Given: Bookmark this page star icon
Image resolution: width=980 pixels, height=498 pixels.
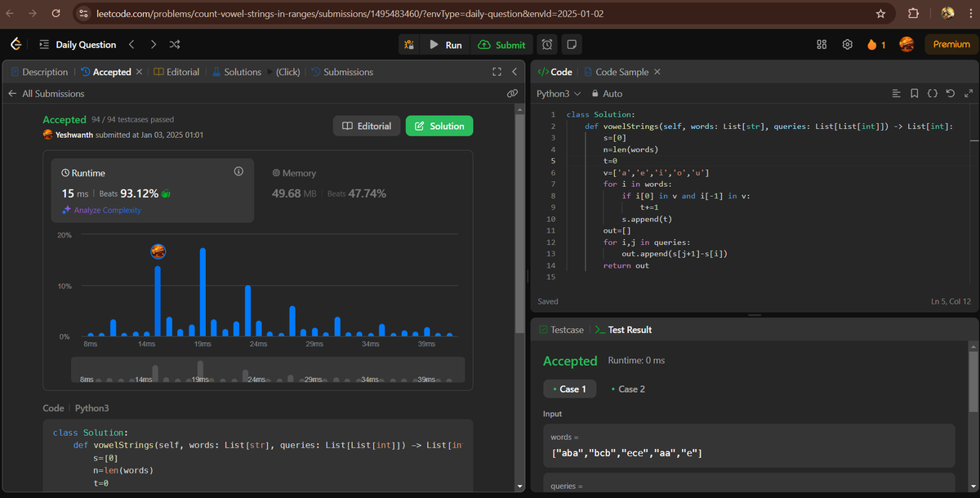Looking at the screenshot, I should tap(880, 14).
